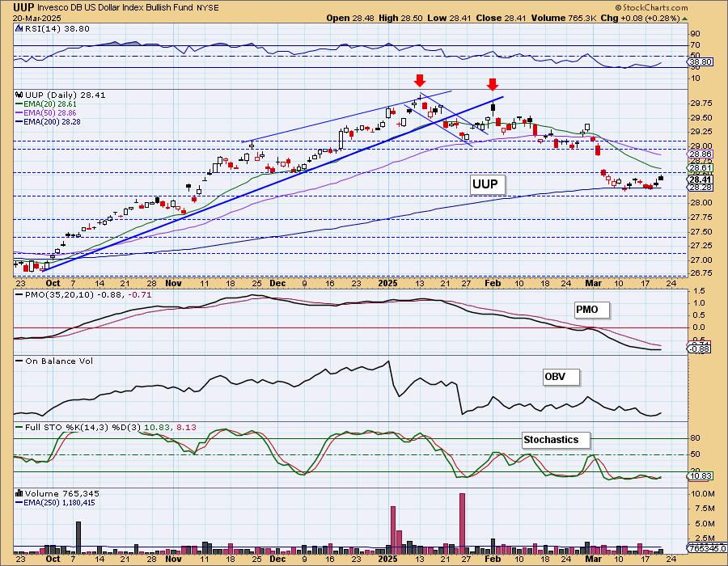Click the UUP ticker symbol in the header

pyautogui.click(x=23, y=7)
